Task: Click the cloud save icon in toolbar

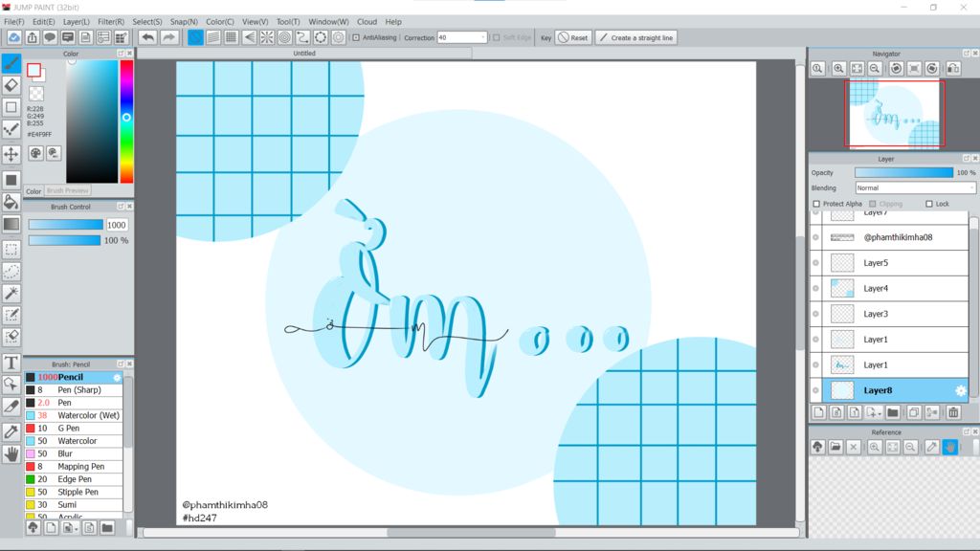Action: coord(13,37)
